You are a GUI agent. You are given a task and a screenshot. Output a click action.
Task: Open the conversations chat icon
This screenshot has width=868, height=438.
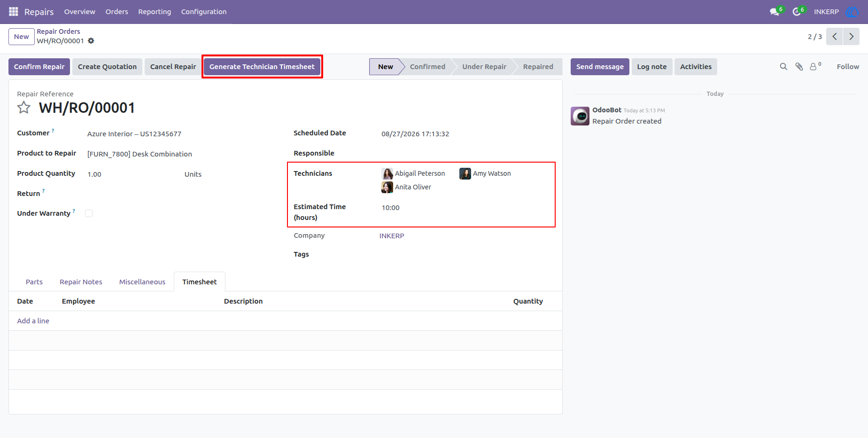point(775,12)
